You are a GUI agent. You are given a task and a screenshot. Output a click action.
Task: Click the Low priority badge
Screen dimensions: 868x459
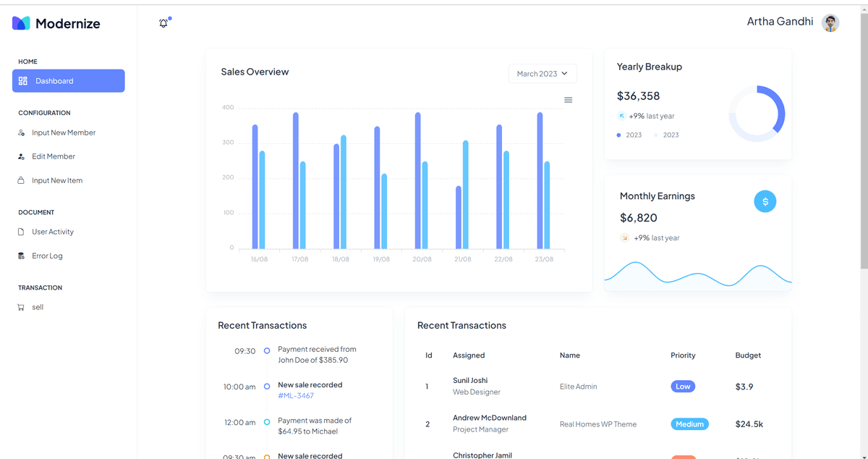click(x=683, y=387)
